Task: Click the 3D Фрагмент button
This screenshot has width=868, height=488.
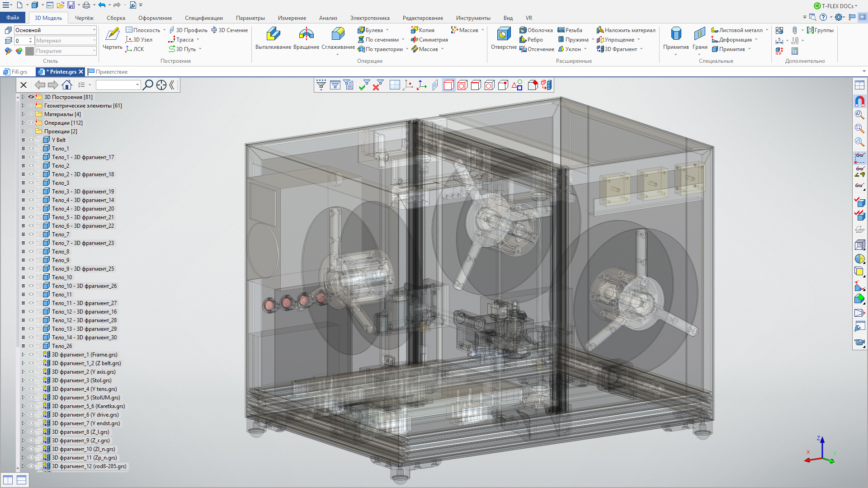Action: click(x=617, y=49)
